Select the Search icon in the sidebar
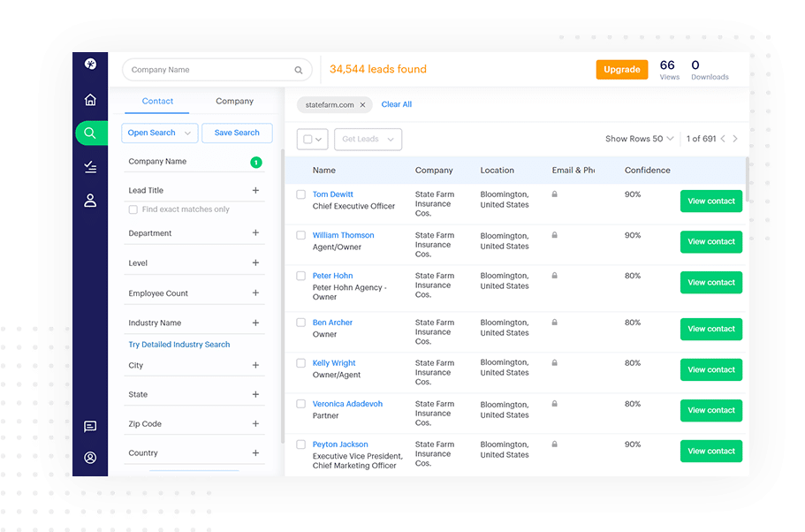 click(90, 133)
